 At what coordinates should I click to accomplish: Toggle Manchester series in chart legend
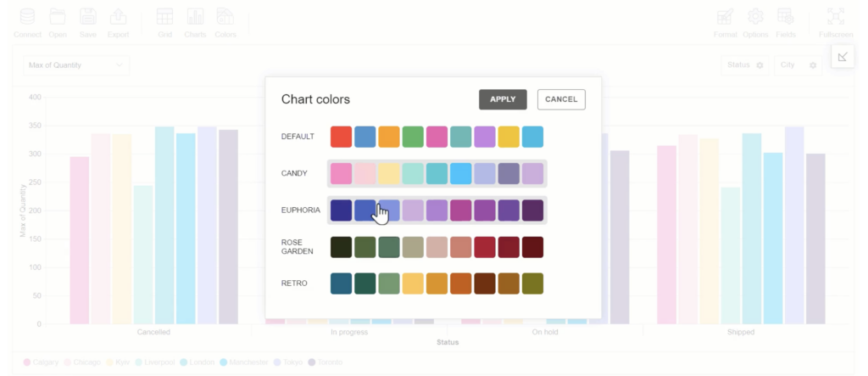point(243,362)
